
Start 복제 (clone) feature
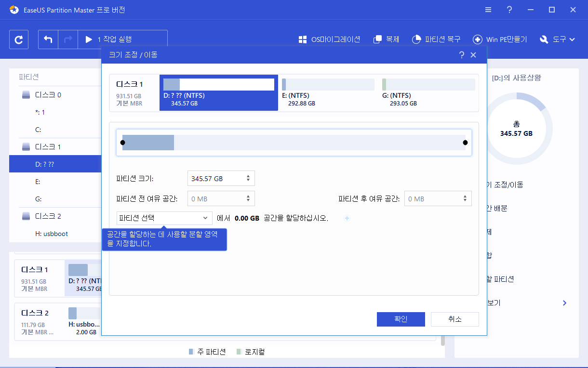click(x=386, y=39)
